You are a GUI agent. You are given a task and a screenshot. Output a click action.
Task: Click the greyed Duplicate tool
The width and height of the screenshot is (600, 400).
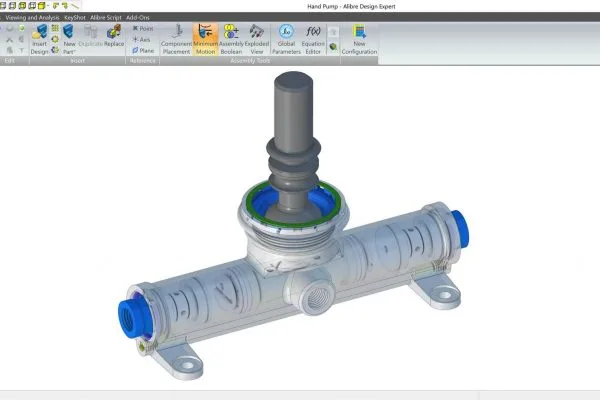(91, 36)
